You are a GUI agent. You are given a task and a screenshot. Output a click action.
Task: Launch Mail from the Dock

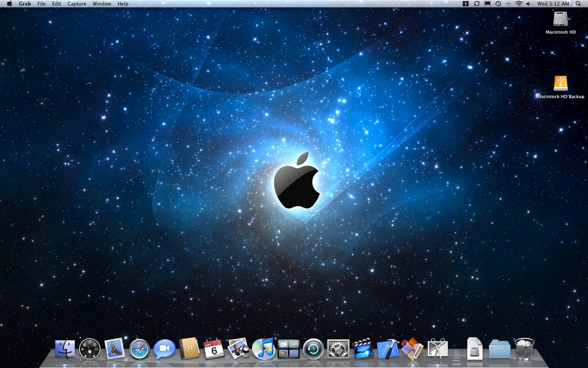pyautogui.click(x=114, y=349)
